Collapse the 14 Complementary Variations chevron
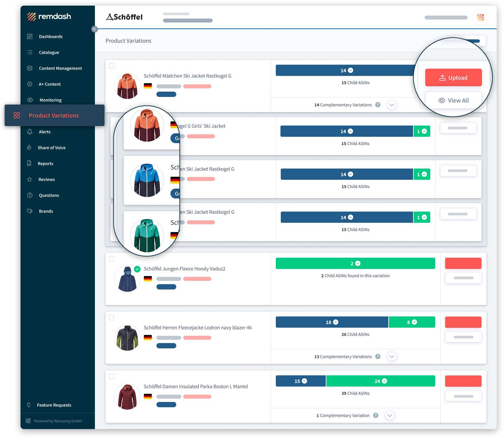The height and width of the screenshot is (438, 504). pyautogui.click(x=392, y=105)
